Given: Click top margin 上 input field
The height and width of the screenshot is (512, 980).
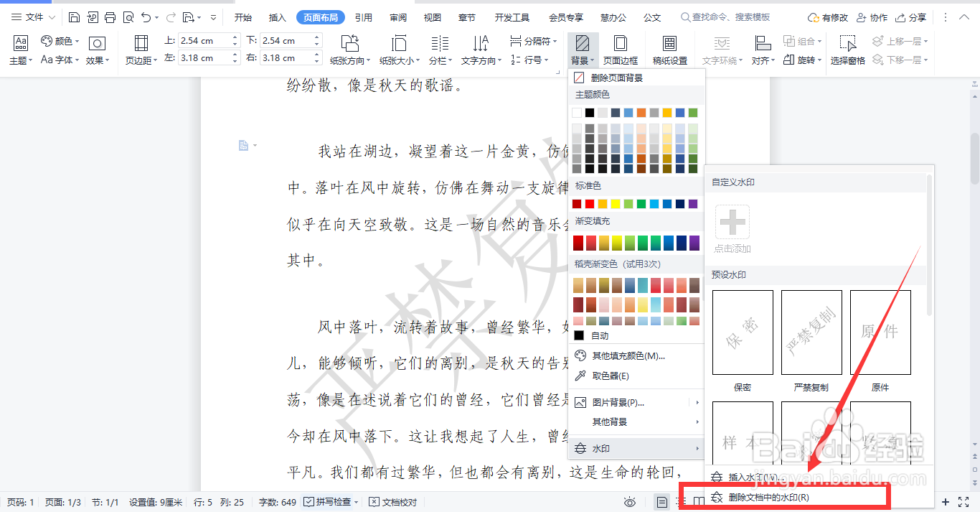Looking at the screenshot, I should click(204, 41).
